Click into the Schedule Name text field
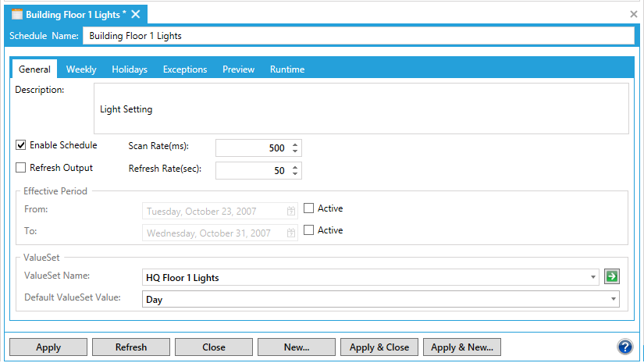Screen dimensions: 644x363 click(x=358, y=35)
